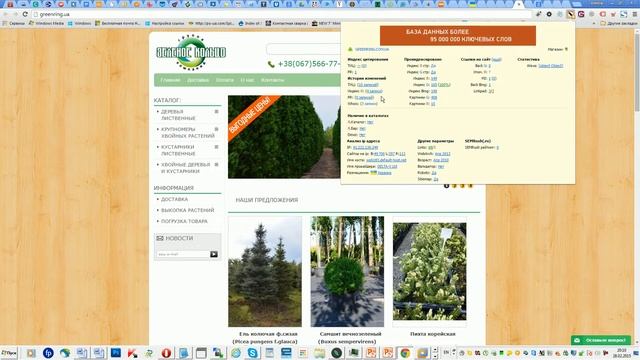This screenshot has width=640, height=360.
Task: Open Деревья лиственные catalog category
Action: click(x=178, y=115)
